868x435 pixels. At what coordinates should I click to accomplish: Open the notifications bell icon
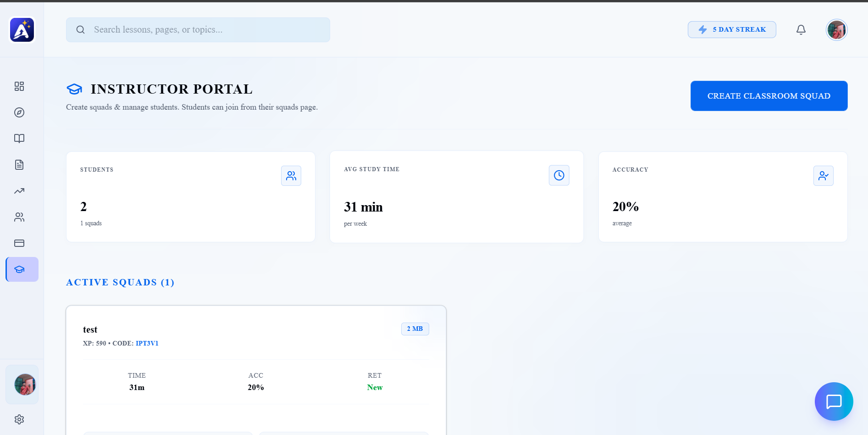[801, 30]
